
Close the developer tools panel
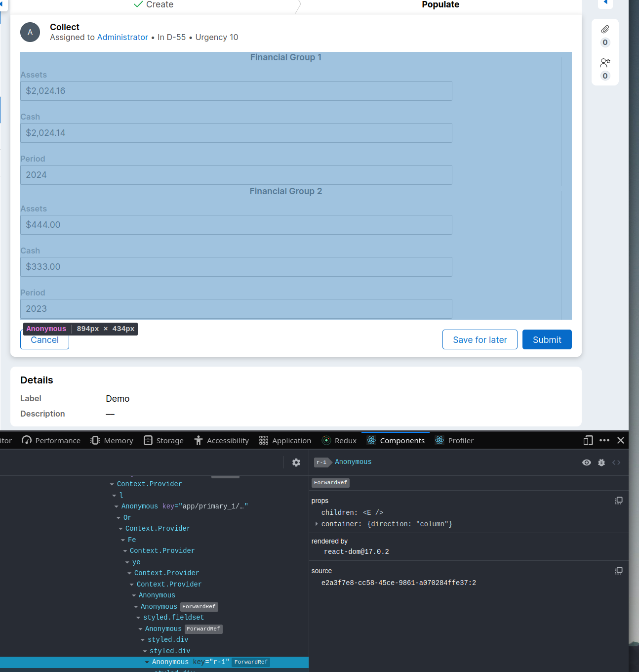tap(621, 440)
